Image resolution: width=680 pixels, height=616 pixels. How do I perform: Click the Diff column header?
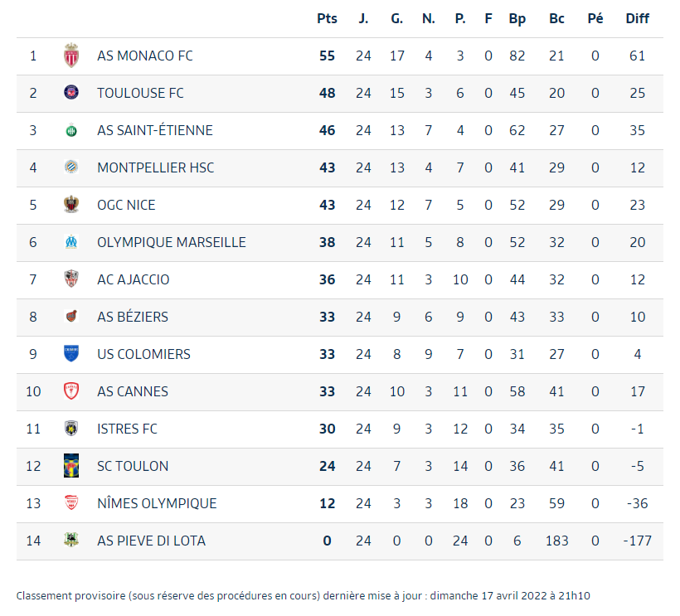pyautogui.click(x=637, y=18)
